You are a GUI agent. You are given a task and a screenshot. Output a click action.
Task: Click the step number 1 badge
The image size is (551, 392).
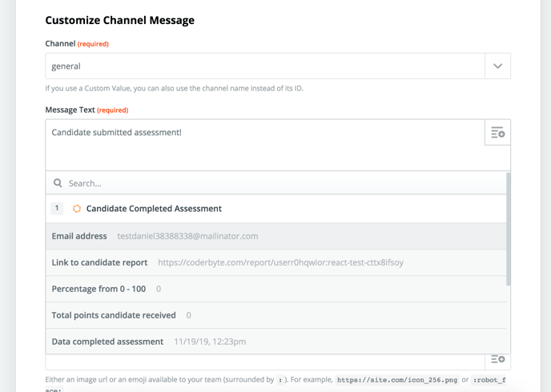(57, 209)
